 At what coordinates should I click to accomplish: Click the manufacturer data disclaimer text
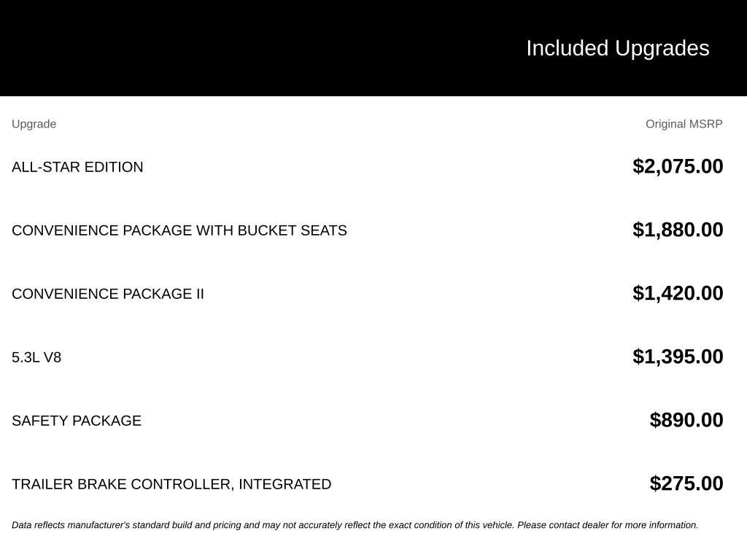pos(355,525)
